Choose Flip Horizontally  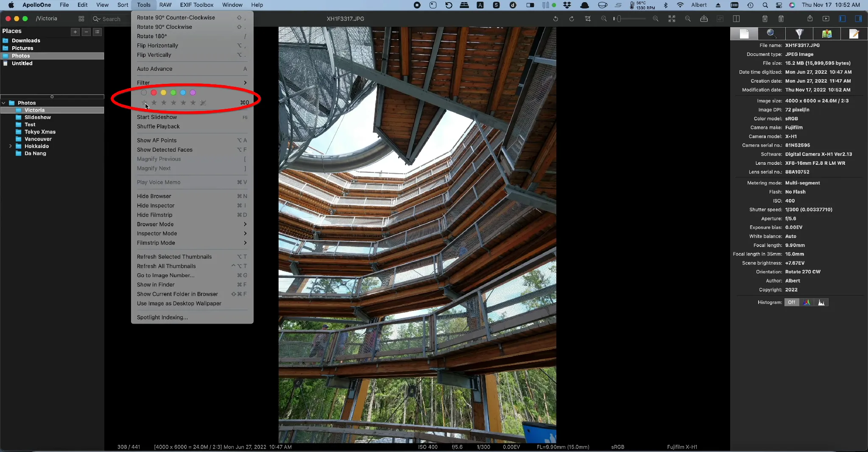[x=192, y=45]
